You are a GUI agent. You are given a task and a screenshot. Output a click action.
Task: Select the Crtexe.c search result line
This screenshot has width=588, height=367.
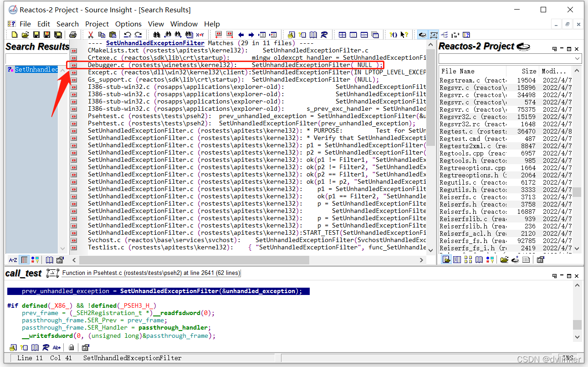pyautogui.click(x=257, y=58)
